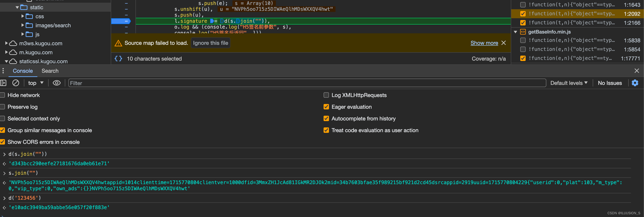Expand m.kugou.com domain

pos(6,52)
